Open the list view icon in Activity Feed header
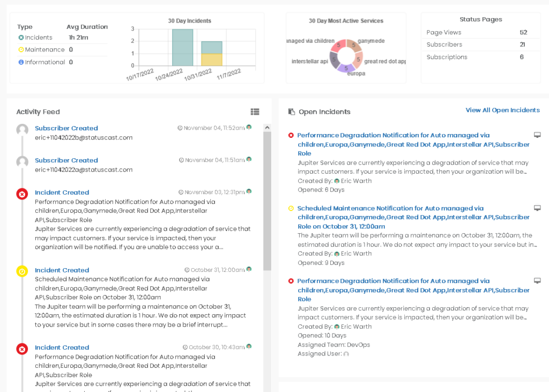 click(x=255, y=112)
